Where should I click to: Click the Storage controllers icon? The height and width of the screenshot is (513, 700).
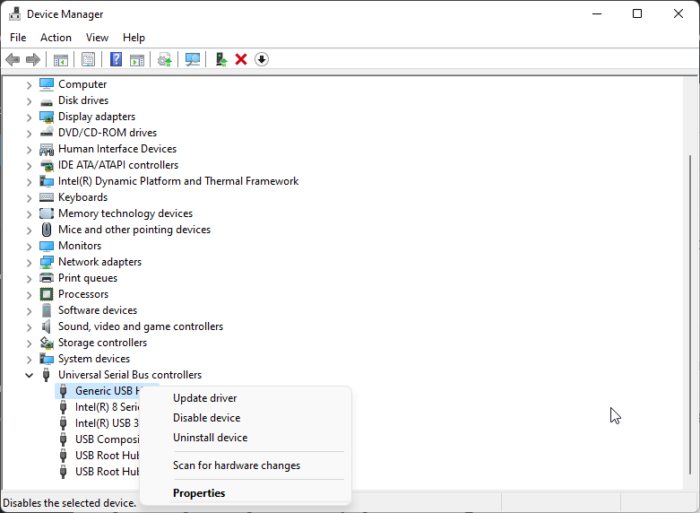[x=46, y=342]
